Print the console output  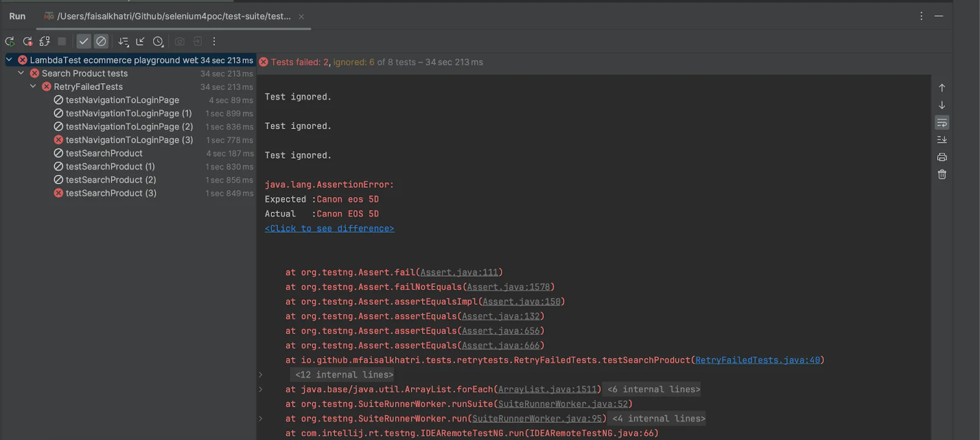tap(942, 157)
